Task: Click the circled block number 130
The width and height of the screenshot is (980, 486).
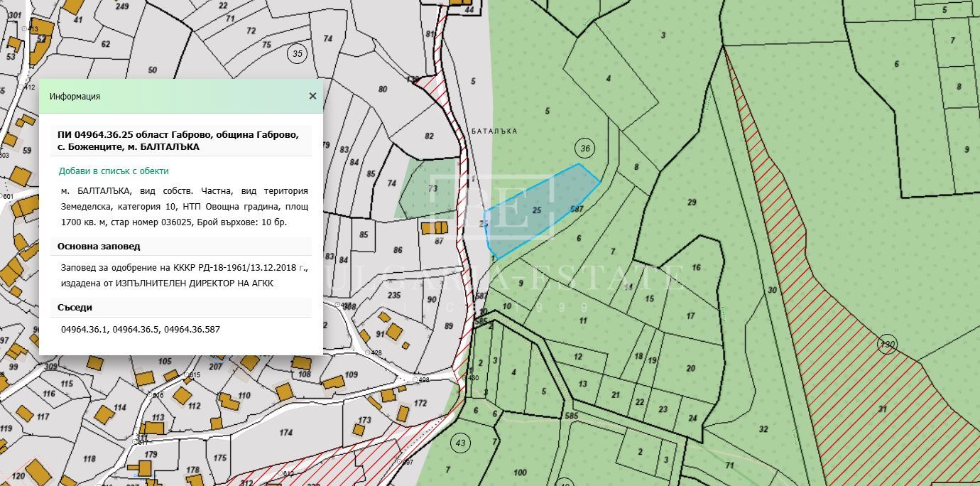Action: [x=887, y=345]
